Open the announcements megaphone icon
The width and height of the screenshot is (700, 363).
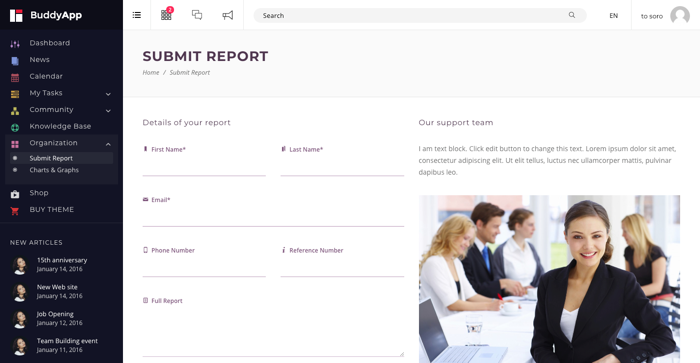point(228,15)
